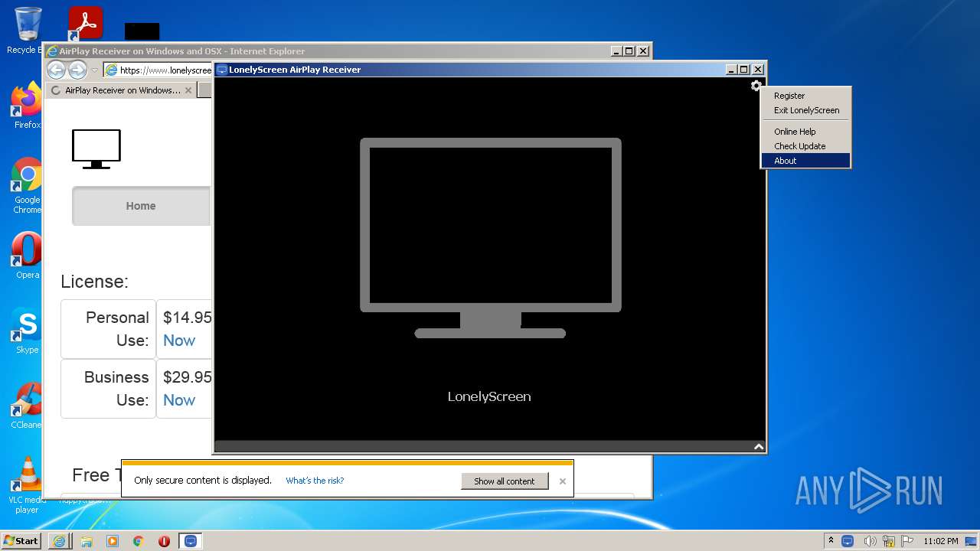Click the Home navigation button on webpage
The image size is (980, 551).
click(x=141, y=206)
